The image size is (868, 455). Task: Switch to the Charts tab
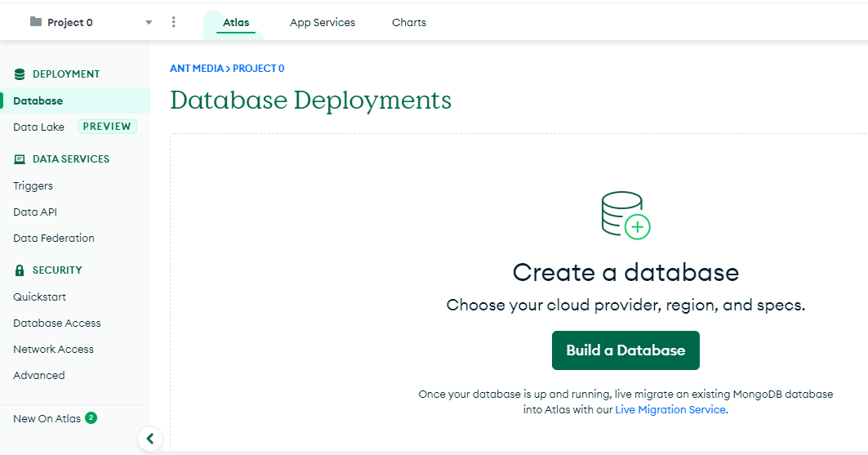click(409, 23)
